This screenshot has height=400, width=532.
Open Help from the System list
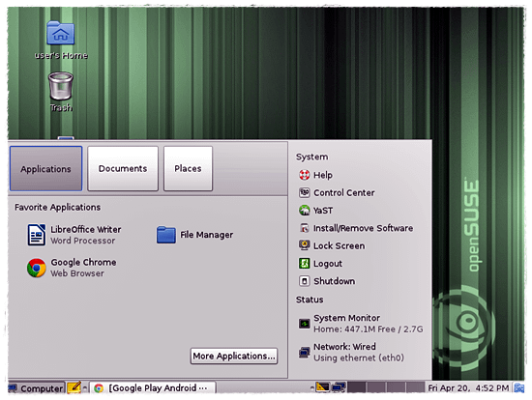coord(315,175)
